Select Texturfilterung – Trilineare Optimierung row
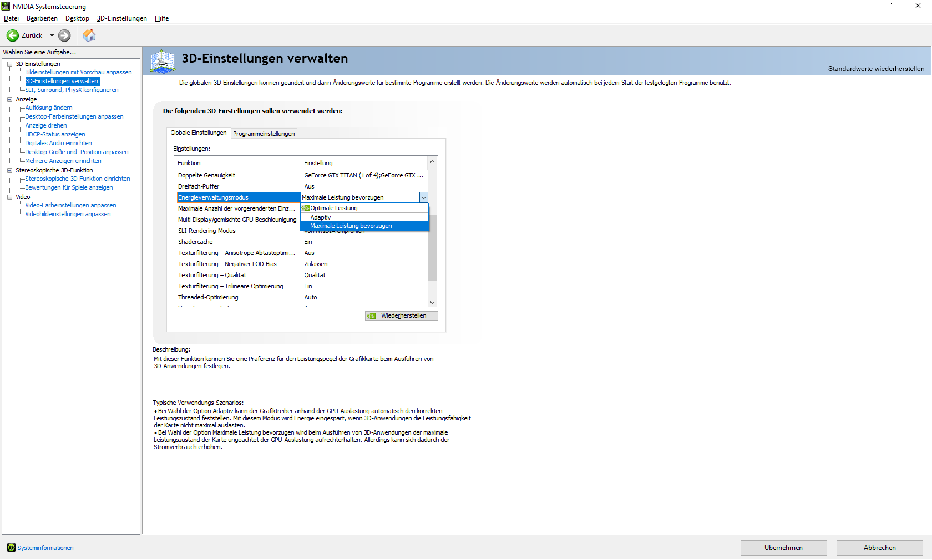 [x=301, y=286]
